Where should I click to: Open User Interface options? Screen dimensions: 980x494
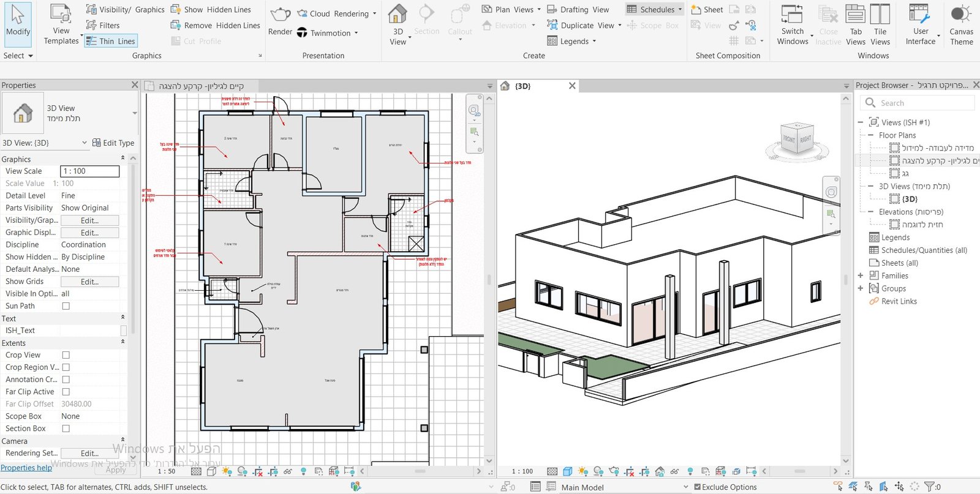point(921,24)
